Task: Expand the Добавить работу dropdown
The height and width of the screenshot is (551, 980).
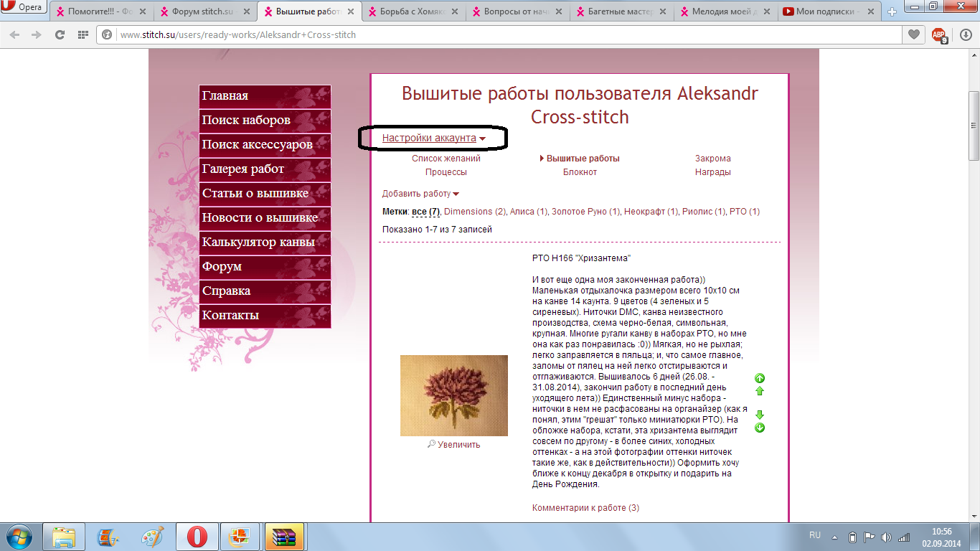Action: (420, 194)
